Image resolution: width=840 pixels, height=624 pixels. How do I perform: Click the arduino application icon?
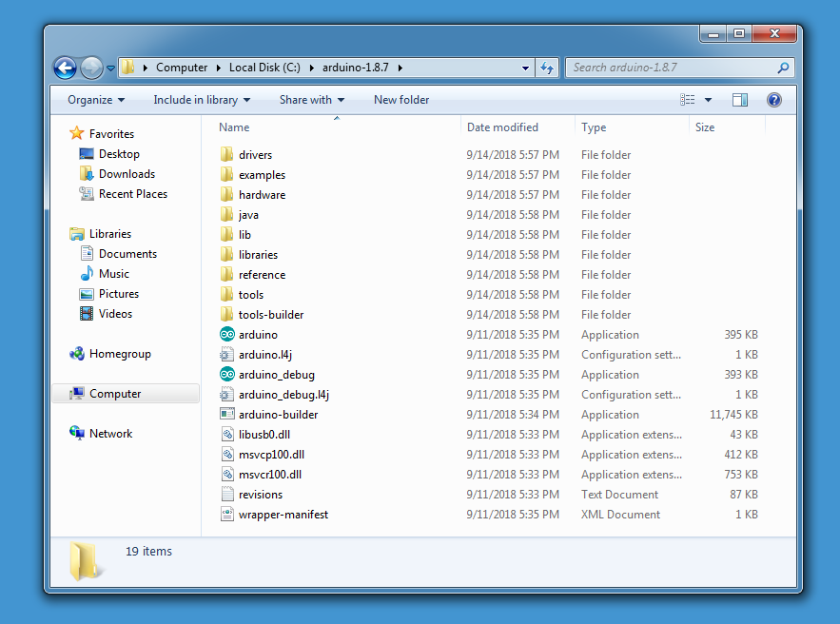(227, 335)
